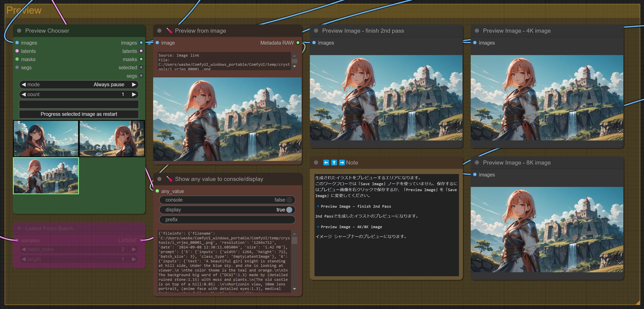Image resolution: width=644 pixels, height=309 pixels.
Task: Click the LATENT output port
Action: pos(141,240)
